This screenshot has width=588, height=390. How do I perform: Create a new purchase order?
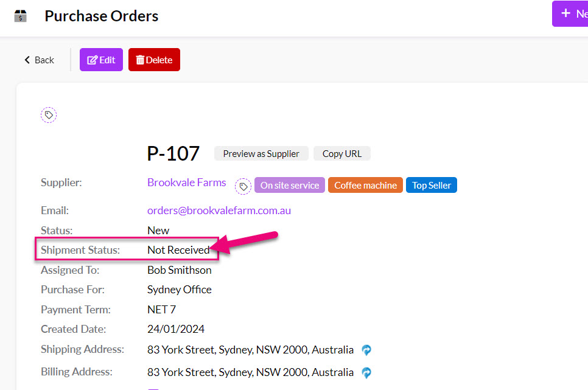pos(570,14)
